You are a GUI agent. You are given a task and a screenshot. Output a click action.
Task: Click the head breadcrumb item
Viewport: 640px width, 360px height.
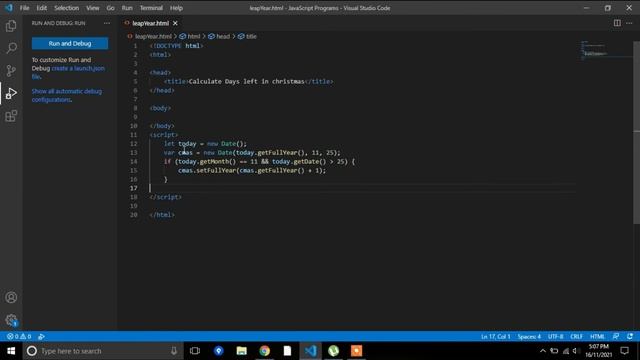pos(223,36)
